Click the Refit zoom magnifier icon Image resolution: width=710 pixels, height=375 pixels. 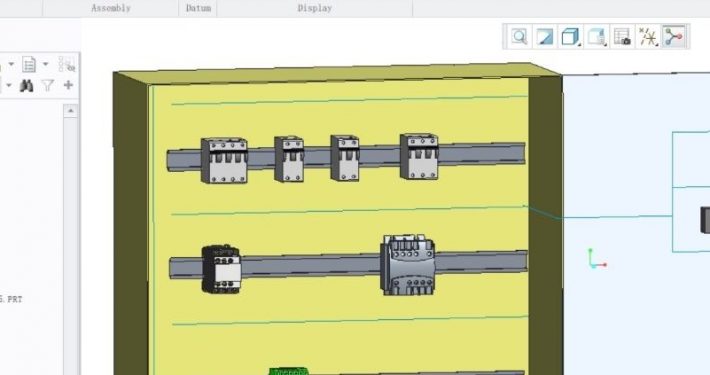click(519, 37)
